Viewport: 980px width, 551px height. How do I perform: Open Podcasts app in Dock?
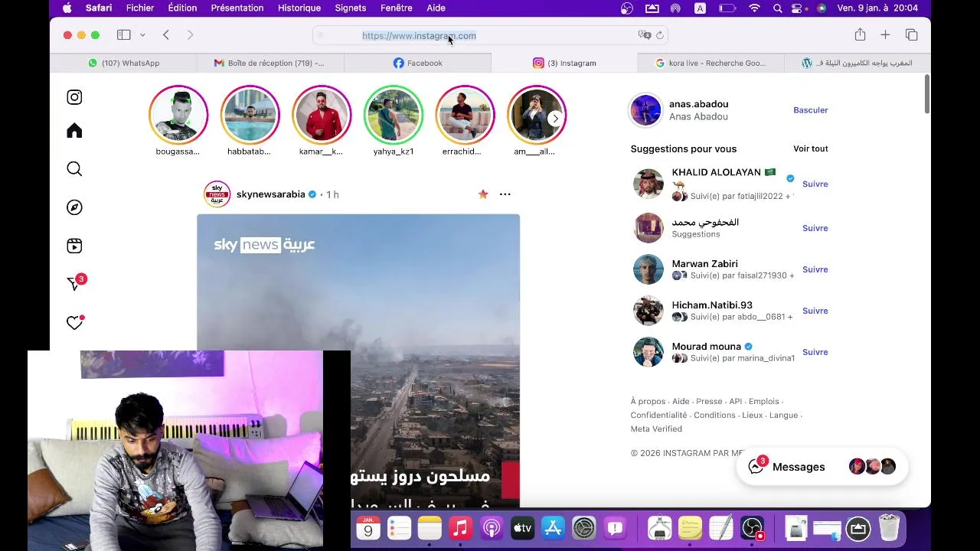[x=492, y=528]
